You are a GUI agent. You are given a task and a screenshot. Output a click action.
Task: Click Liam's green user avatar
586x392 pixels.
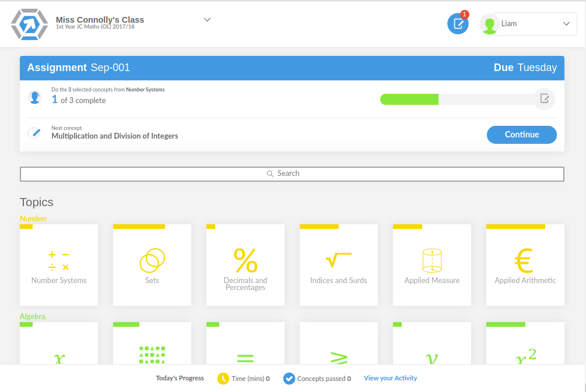[x=489, y=24]
